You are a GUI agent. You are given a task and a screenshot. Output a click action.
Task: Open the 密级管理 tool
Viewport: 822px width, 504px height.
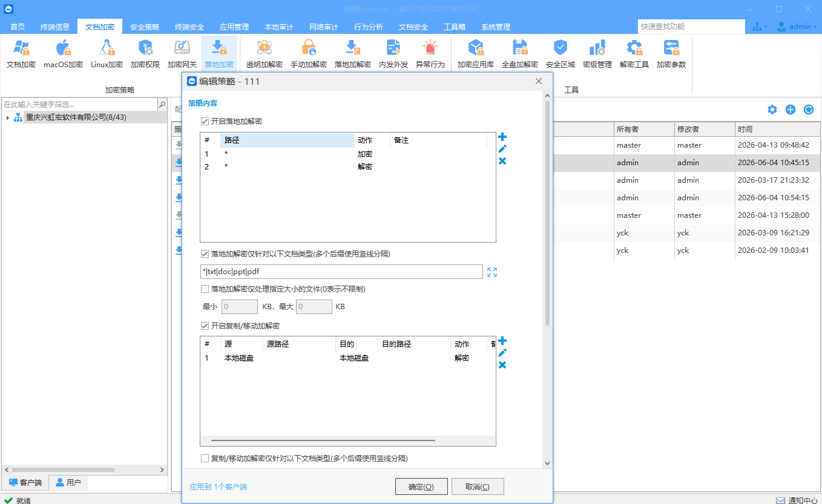[597, 54]
